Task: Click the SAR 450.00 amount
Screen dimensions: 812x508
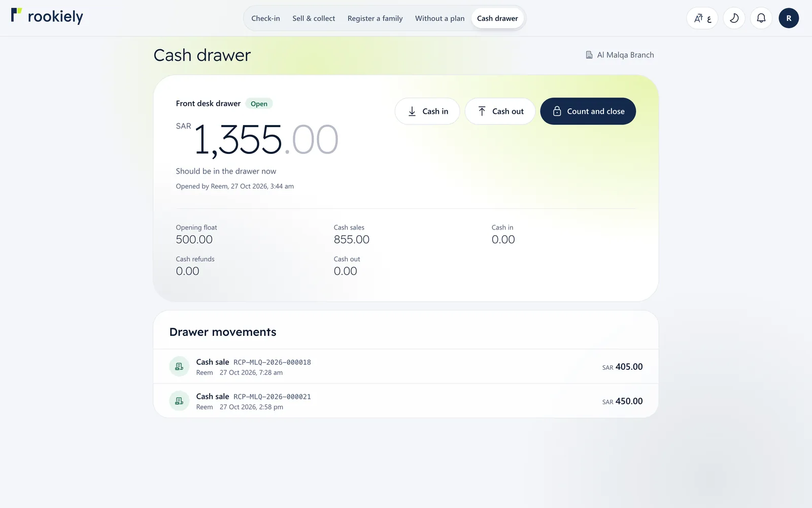Action: pyautogui.click(x=622, y=401)
